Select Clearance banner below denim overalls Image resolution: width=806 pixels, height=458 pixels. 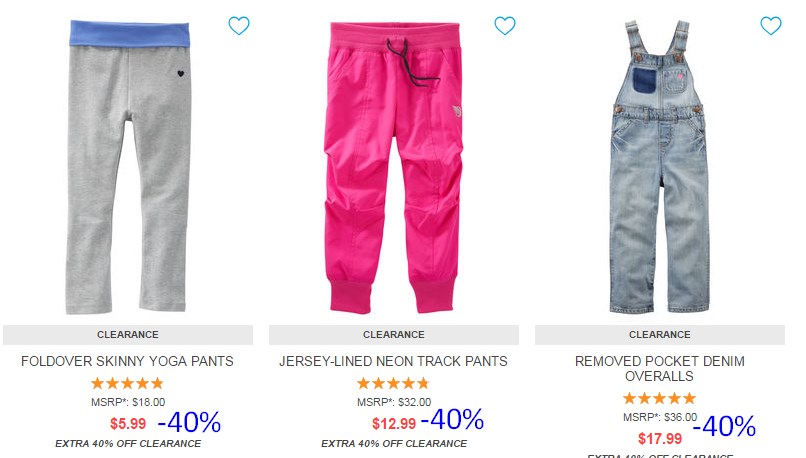[x=660, y=335]
